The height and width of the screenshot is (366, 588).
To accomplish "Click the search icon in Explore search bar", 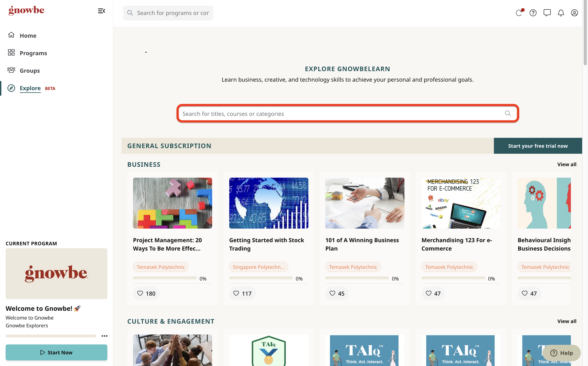I will pos(508,114).
